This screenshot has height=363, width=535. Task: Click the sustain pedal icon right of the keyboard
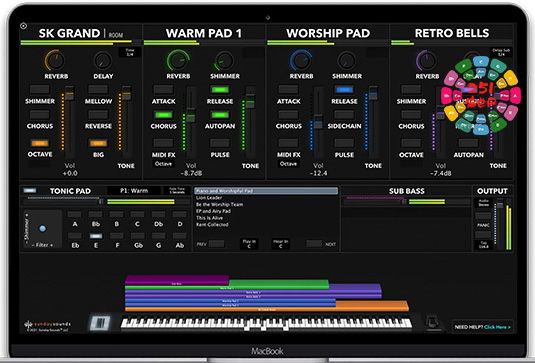click(x=434, y=323)
